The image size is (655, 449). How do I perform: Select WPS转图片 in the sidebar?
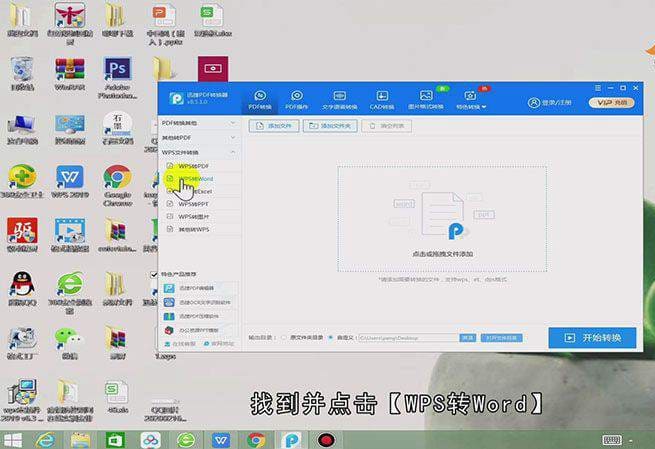pos(193,217)
